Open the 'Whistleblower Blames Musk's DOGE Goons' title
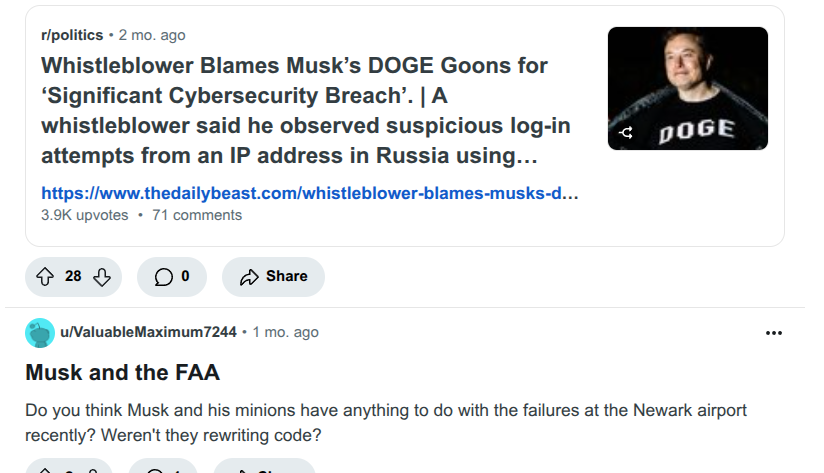Viewport: 824px width, 473px height. tap(306, 110)
